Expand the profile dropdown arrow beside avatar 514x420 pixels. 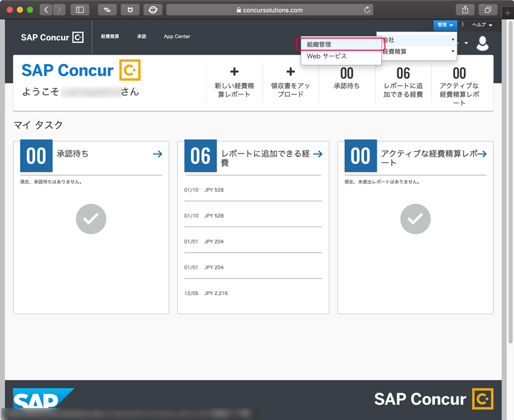[x=466, y=44]
